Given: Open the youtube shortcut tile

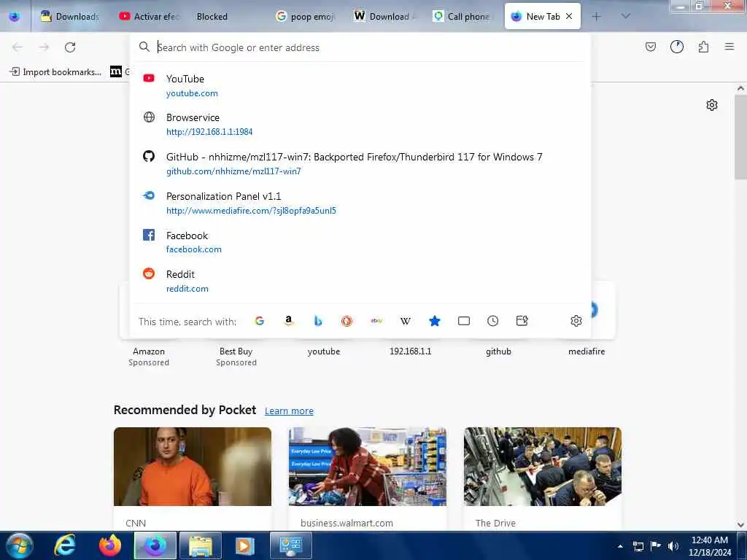Looking at the screenshot, I should [324, 351].
